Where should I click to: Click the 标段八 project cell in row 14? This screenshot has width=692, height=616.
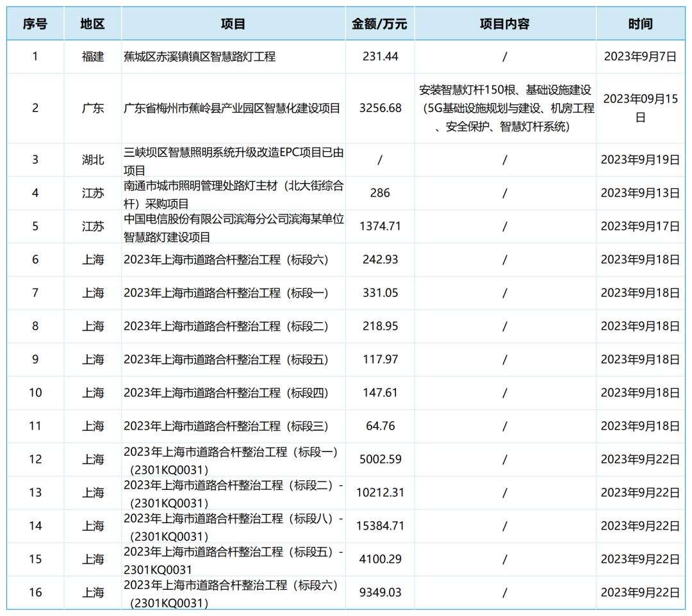pos(233,526)
